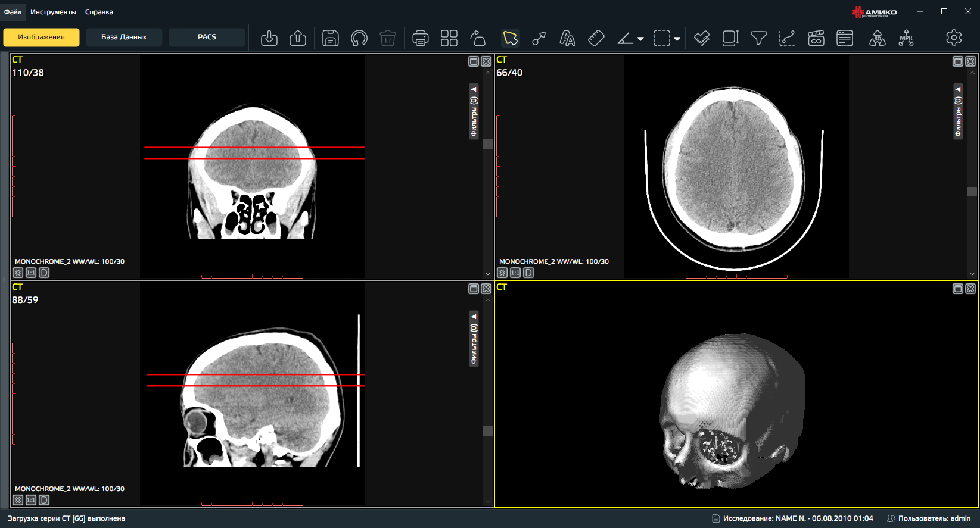
Task: Save using the floppy disk icon
Action: click(331, 38)
